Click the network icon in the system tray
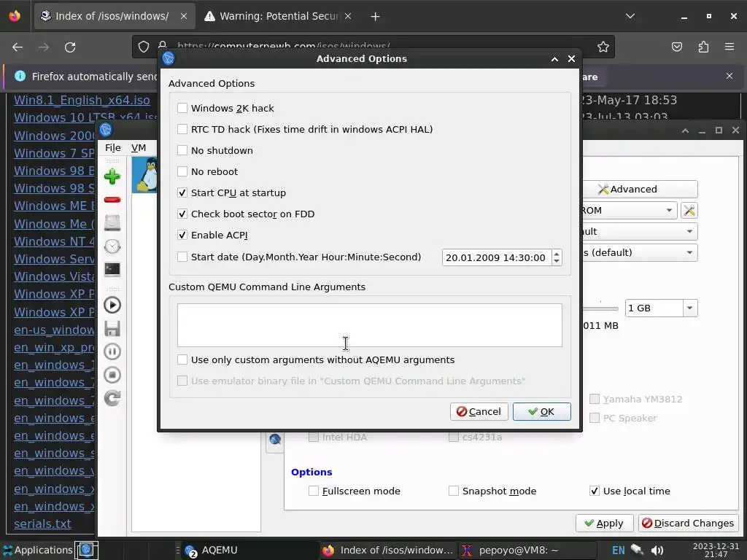The height and width of the screenshot is (560, 747). click(x=638, y=550)
